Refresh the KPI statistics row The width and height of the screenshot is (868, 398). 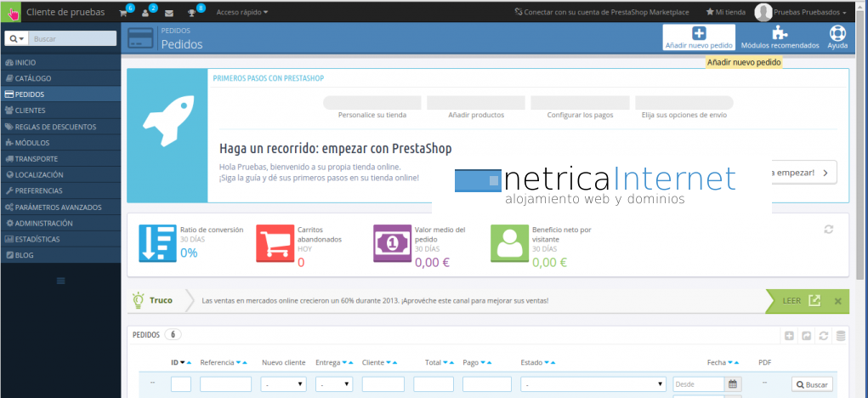(x=829, y=229)
